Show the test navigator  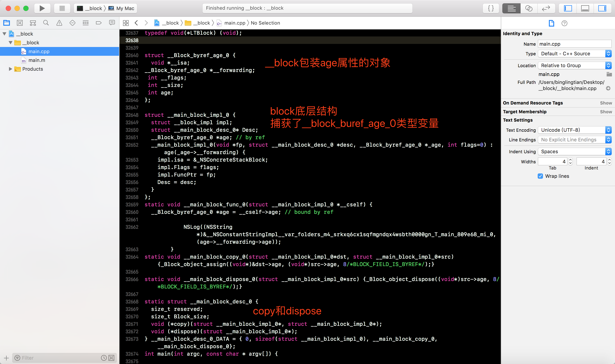click(72, 23)
